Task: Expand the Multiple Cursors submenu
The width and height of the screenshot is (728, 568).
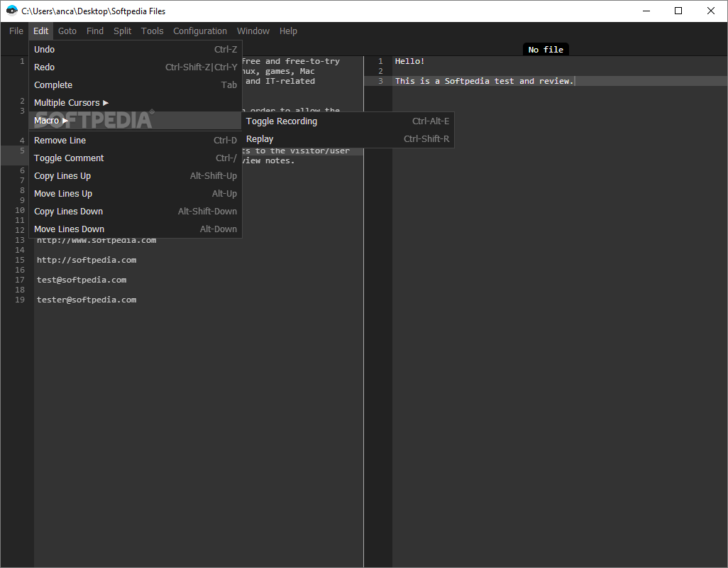Action: tap(135, 102)
